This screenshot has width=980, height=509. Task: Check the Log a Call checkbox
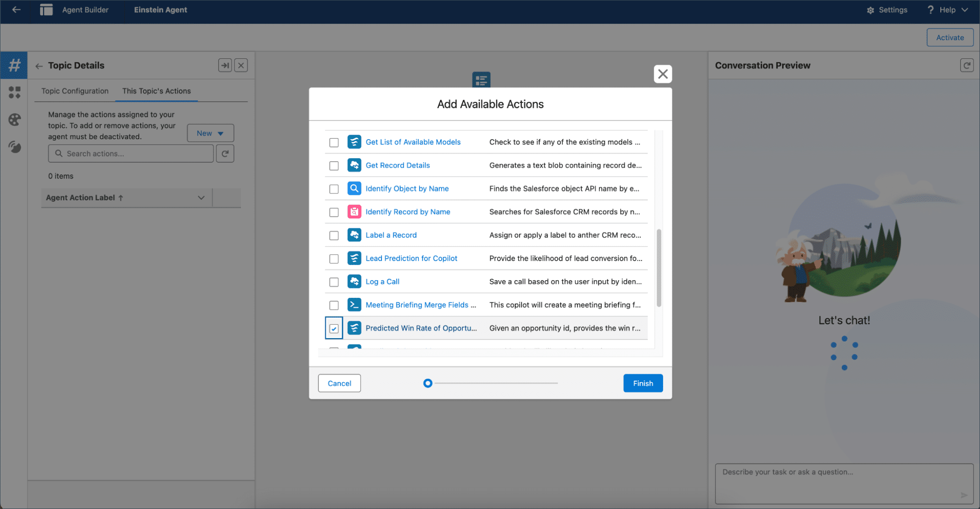pos(334,282)
